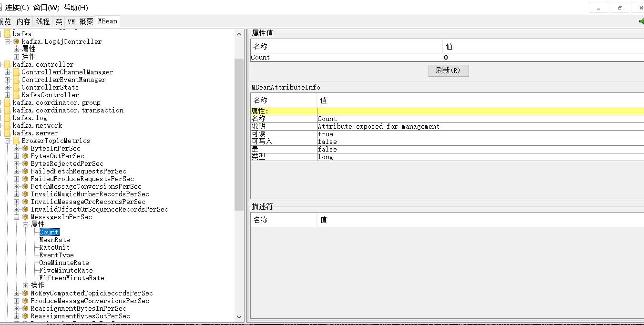Select the FiveMinuteRate attribute
The height and width of the screenshot is (325, 644).
pos(66,270)
